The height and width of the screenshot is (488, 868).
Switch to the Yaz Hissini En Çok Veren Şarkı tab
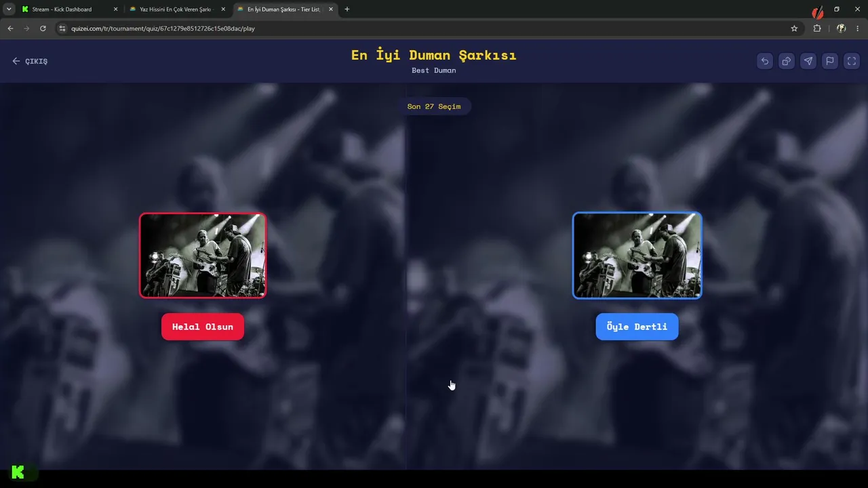pos(177,9)
